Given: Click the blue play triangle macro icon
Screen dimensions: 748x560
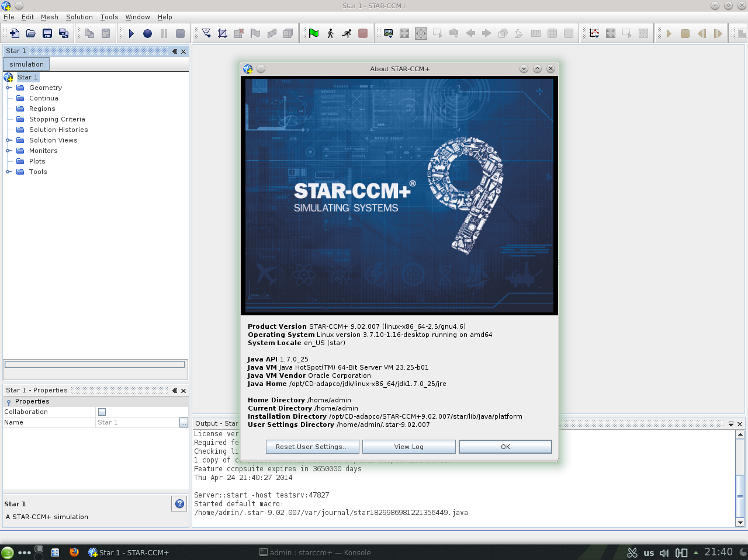Looking at the screenshot, I should [x=131, y=33].
